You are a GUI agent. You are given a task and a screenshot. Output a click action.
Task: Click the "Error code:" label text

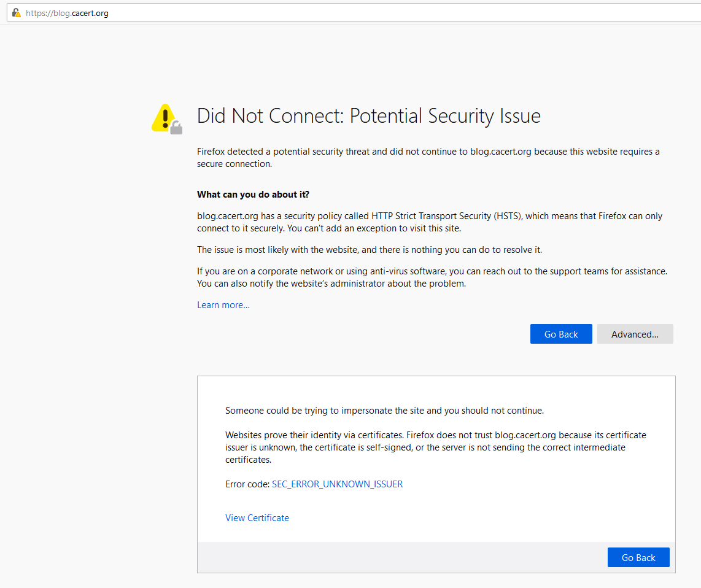coord(247,484)
